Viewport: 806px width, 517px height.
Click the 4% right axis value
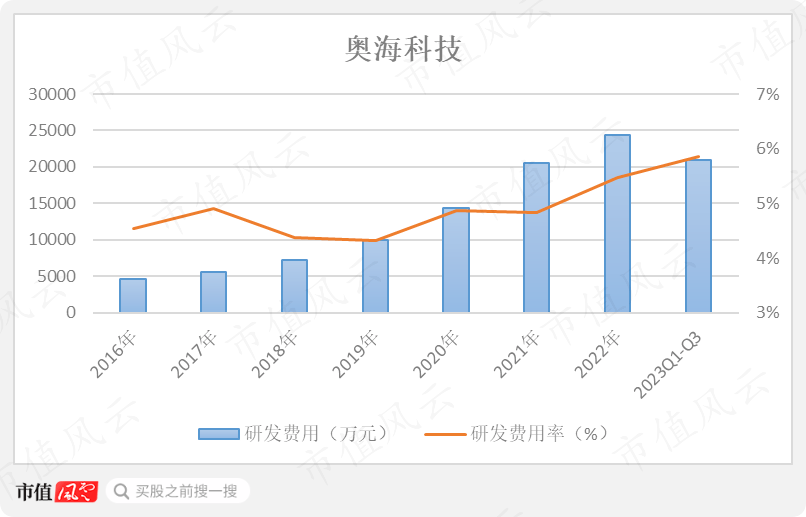767,258
